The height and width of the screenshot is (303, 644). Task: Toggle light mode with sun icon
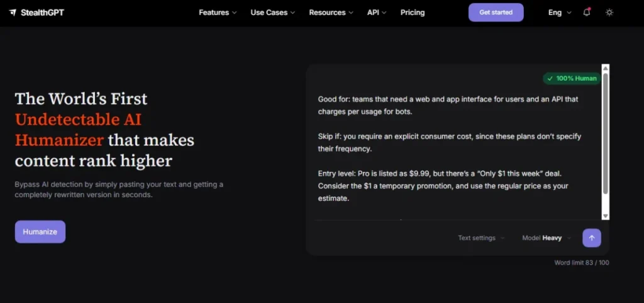[x=609, y=13]
